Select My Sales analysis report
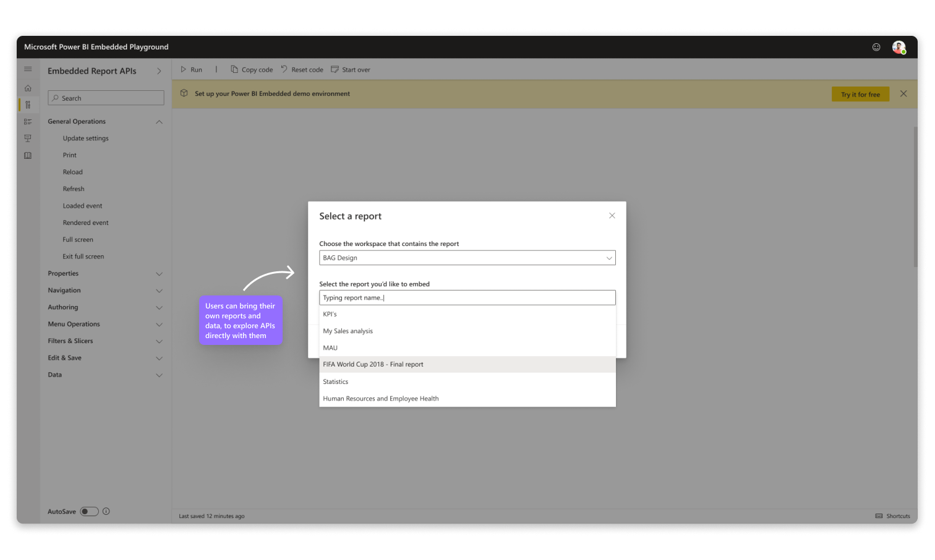Screen dimensions: 935x560 pos(467,331)
